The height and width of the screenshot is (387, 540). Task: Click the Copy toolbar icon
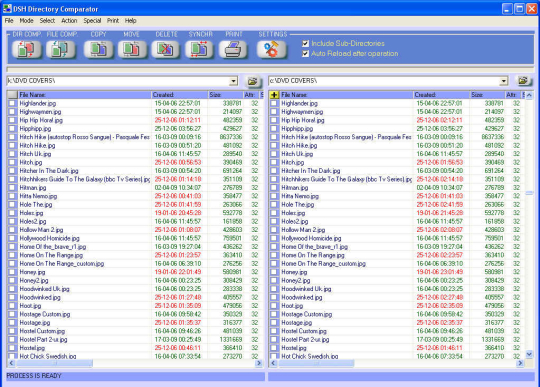(x=98, y=49)
